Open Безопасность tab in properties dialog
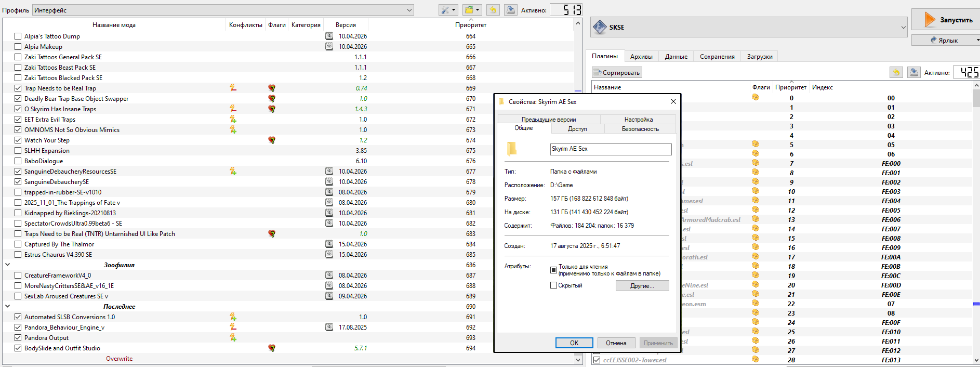This screenshot has width=980, height=367. (x=640, y=129)
